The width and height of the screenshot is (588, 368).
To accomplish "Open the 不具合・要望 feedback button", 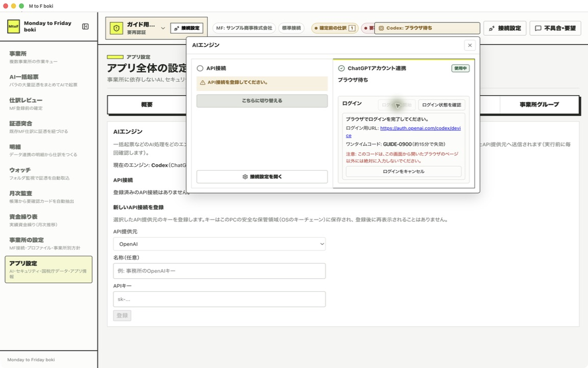I will pos(555,28).
